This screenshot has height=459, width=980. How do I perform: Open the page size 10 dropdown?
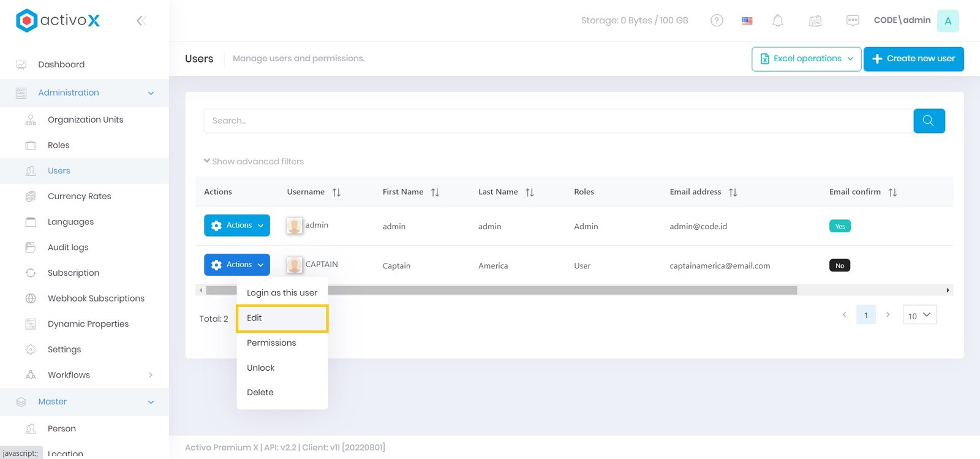919,315
